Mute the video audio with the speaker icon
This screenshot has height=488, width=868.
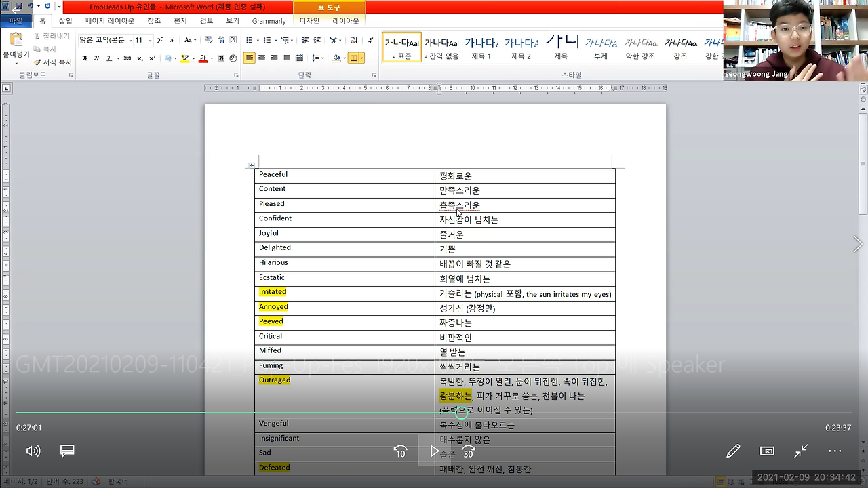pyautogui.click(x=33, y=451)
